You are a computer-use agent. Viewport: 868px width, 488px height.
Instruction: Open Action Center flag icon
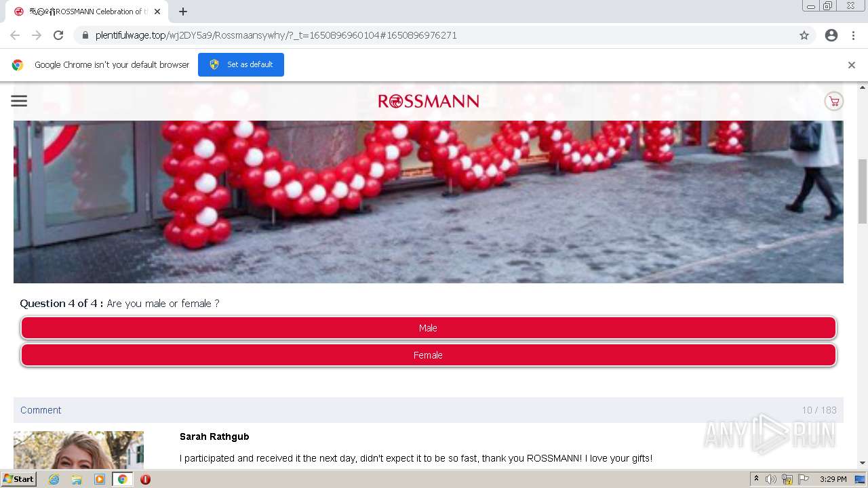point(804,479)
